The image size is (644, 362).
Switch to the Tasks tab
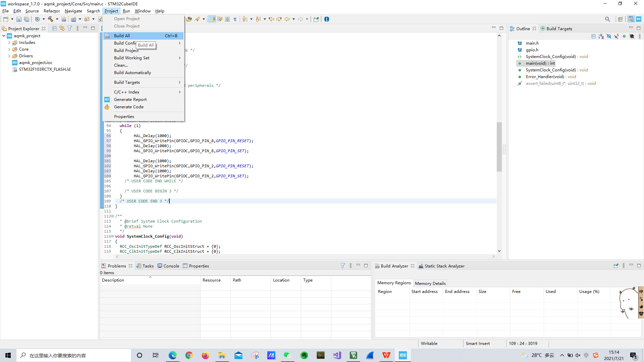click(x=145, y=266)
